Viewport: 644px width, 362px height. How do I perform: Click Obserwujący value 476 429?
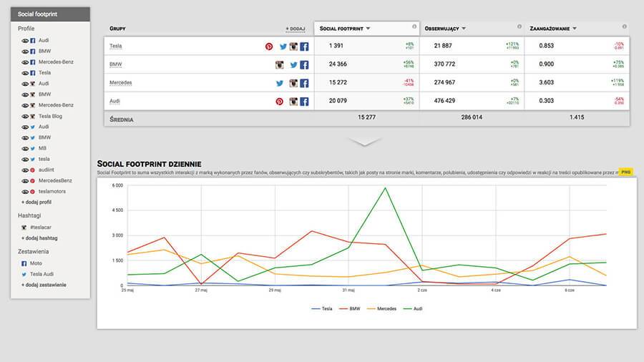tap(444, 101)
